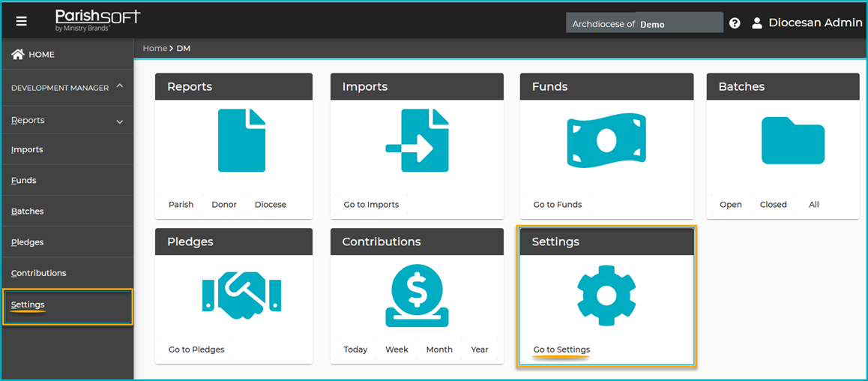Click Go to Funds link
Image resolution: width=868 pixels, height=381 pixels.
(x=558, y=205)
